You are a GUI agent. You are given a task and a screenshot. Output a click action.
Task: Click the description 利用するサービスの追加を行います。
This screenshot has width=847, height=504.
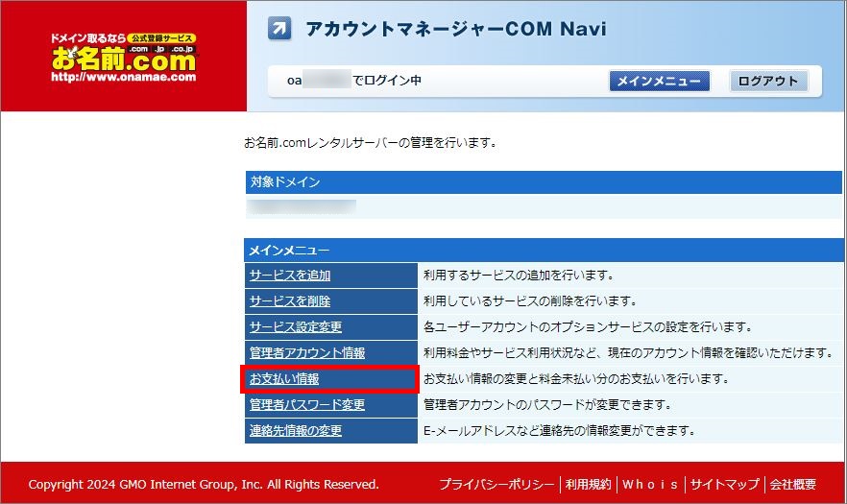(520, 276)
